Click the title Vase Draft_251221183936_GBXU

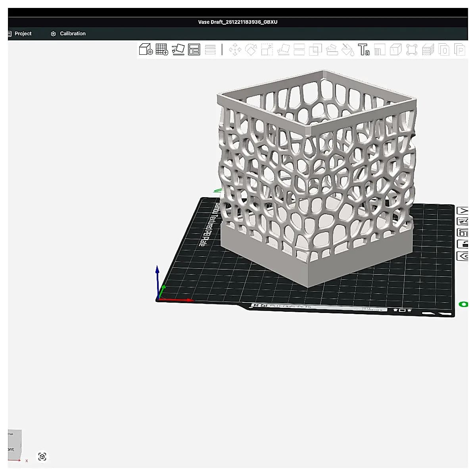click(238, 22)
